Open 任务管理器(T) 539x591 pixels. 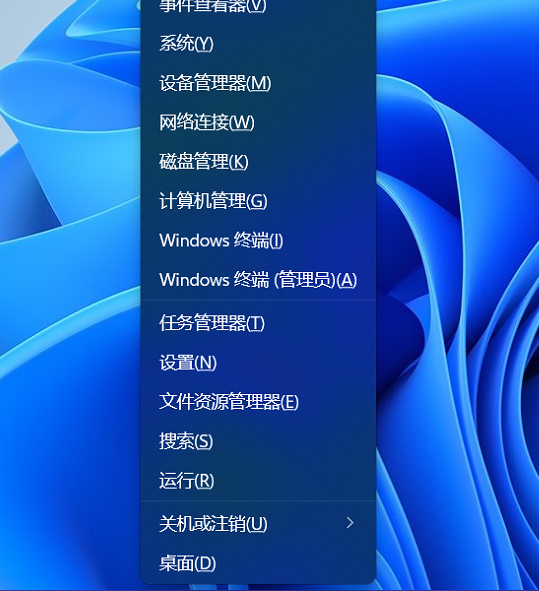[x=258, y=323]
